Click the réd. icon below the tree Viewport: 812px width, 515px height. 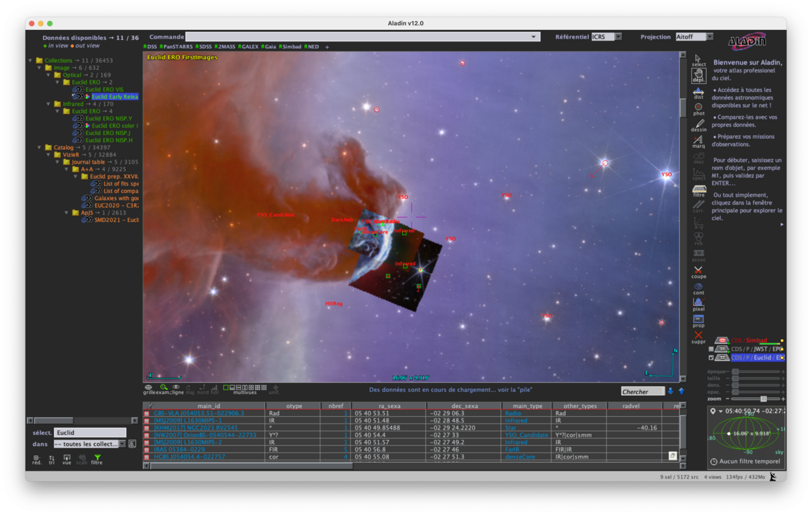pos(37,459)
